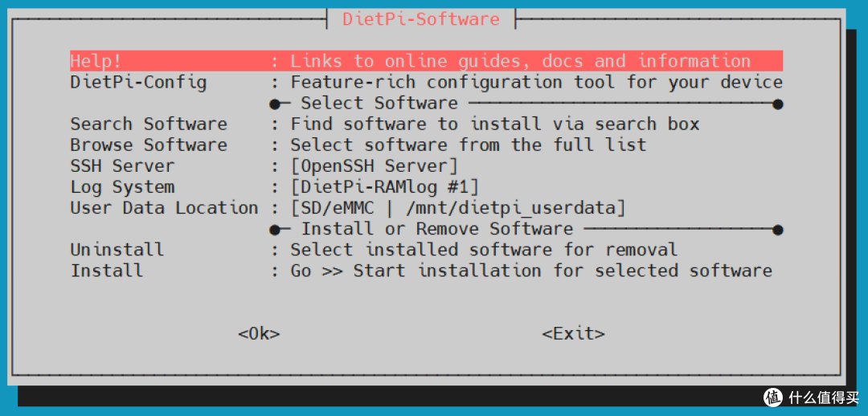The width and height of the screenshot is (868, 416).
Task: Open the DietPi-Config menu entry
Action: tap(138, 82)
